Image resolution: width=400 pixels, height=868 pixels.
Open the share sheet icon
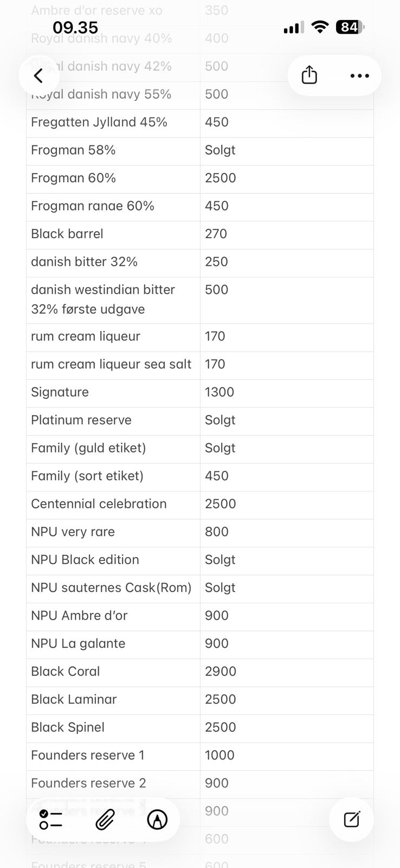309,75
